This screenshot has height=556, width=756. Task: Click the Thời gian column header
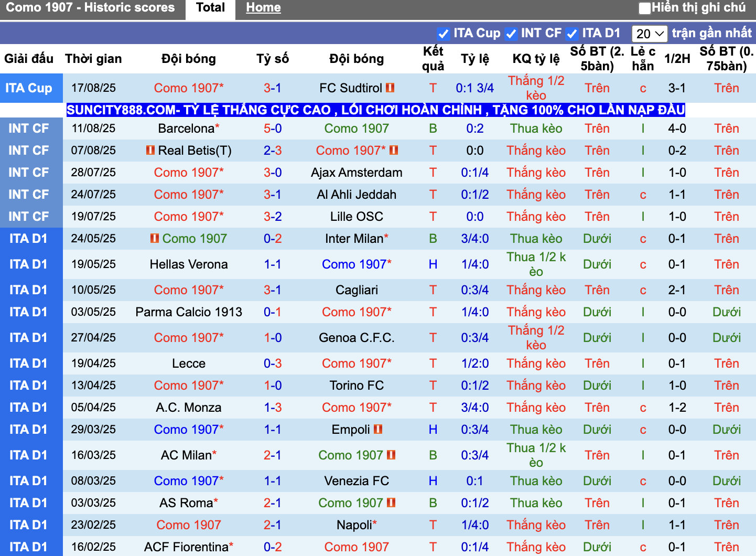(93, 59)
